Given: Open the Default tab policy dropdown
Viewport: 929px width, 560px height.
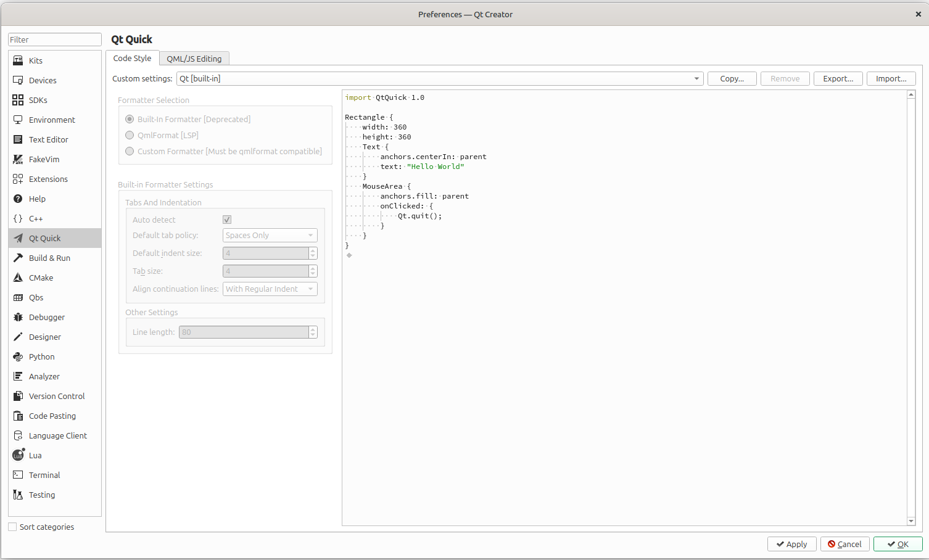Looking at the screenshot, I should 270,235.
